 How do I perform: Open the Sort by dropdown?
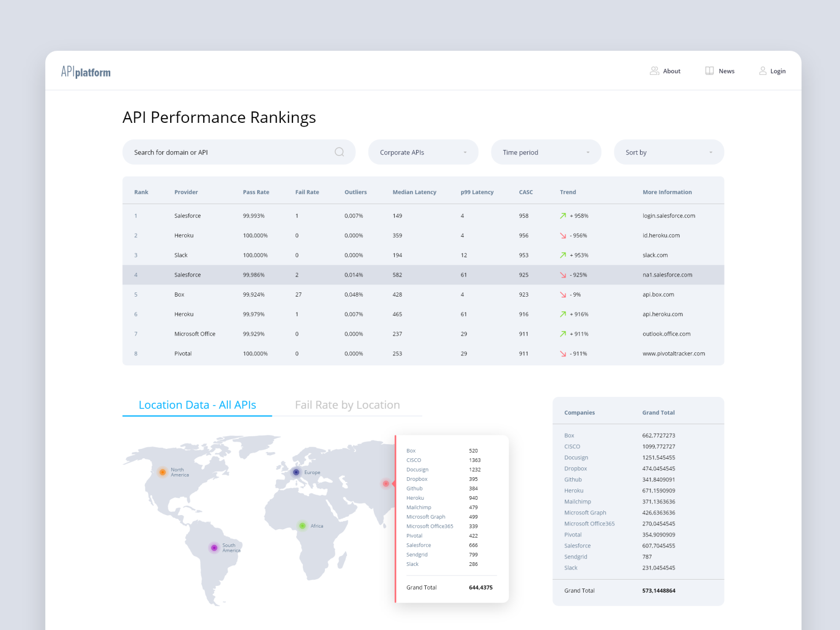coord(669,152)
